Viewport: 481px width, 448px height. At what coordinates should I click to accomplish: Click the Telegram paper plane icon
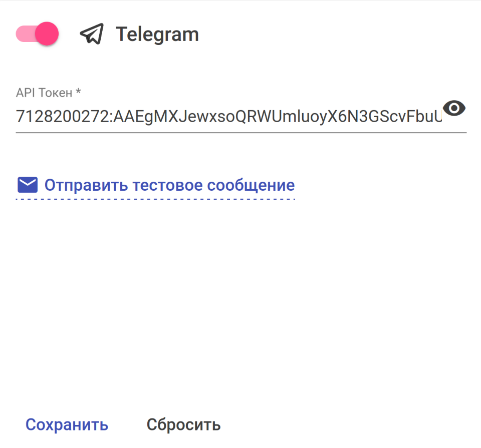92,34
